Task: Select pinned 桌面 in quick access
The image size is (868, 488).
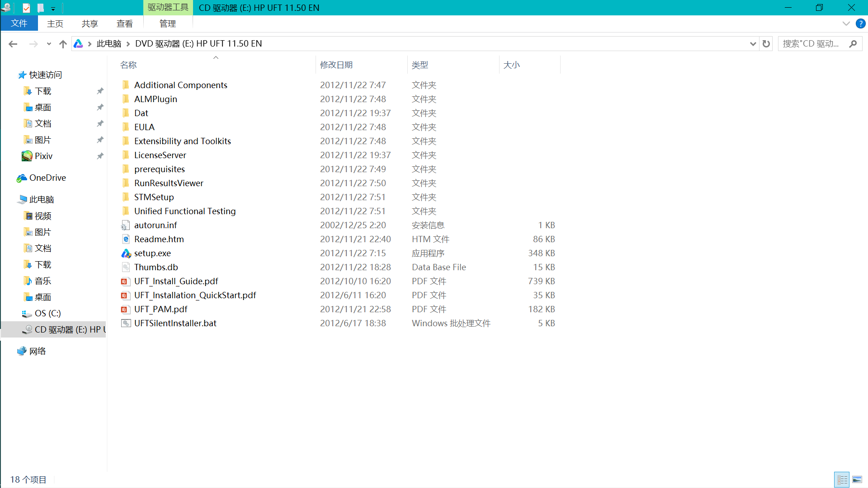Action: tap(43, 108)
